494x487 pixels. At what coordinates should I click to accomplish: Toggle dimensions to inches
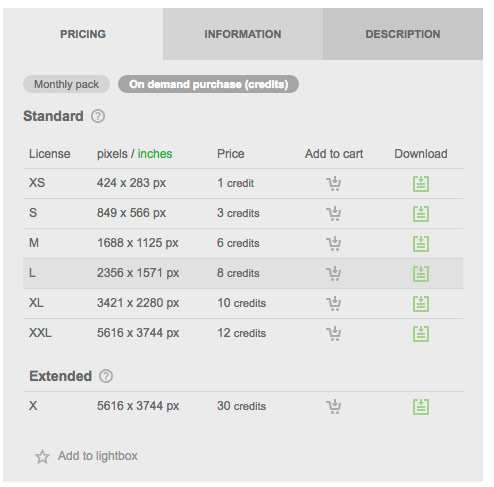coord(155,154)
